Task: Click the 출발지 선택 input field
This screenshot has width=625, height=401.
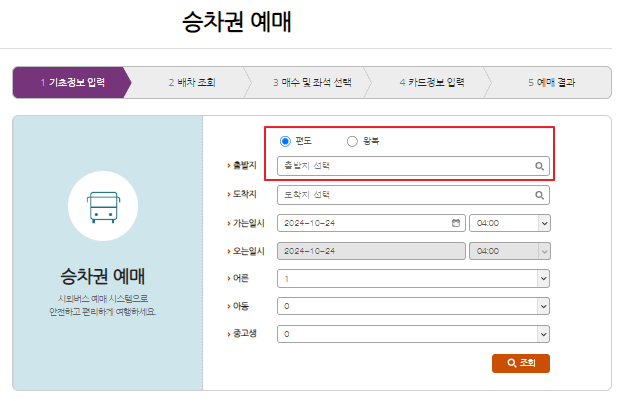Action: (413, 166)
